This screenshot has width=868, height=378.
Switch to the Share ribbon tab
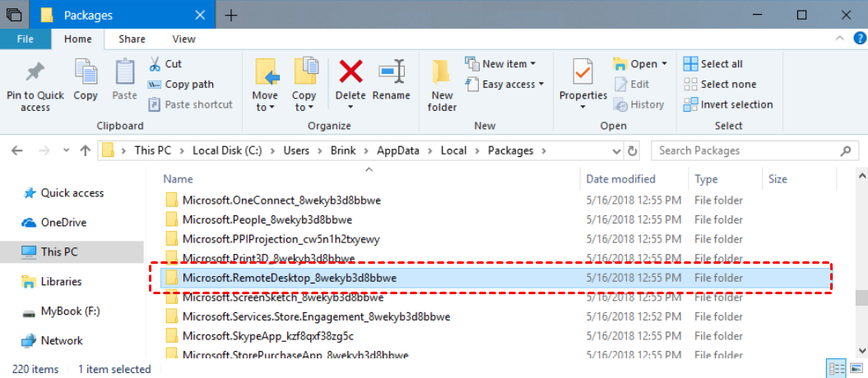pos(132,39)
